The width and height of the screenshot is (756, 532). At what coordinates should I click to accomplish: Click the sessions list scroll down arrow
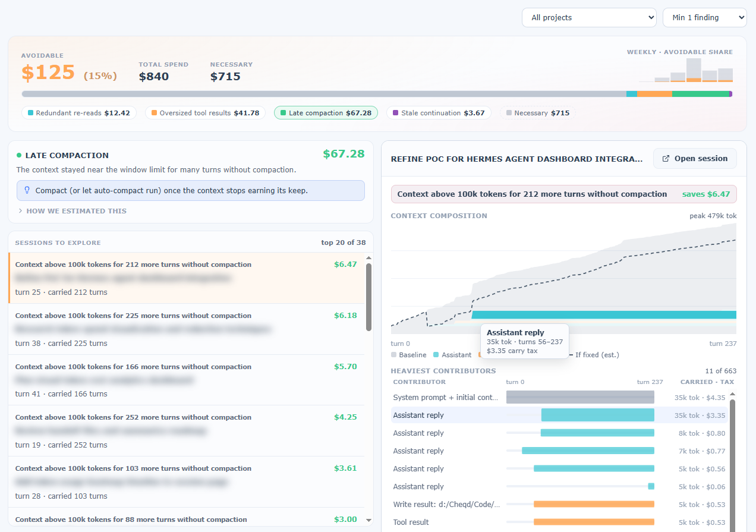pos(368,520)
